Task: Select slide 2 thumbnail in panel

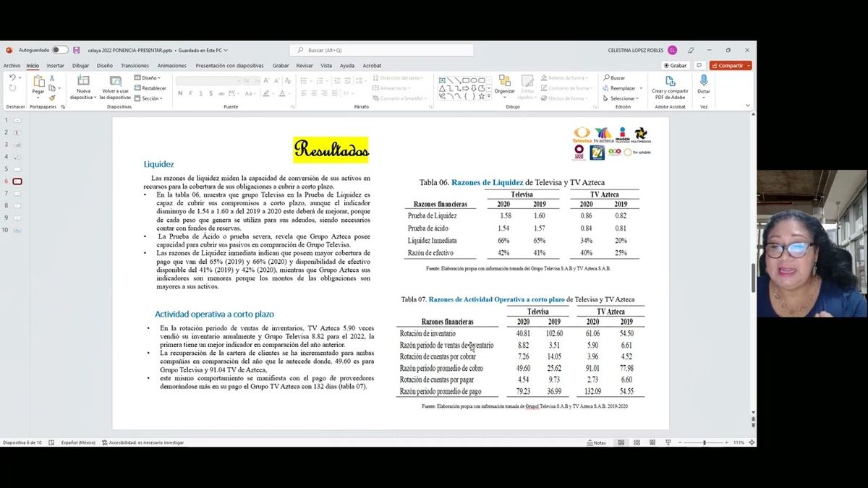Action: pyautogui.click(x=17, y=132)
